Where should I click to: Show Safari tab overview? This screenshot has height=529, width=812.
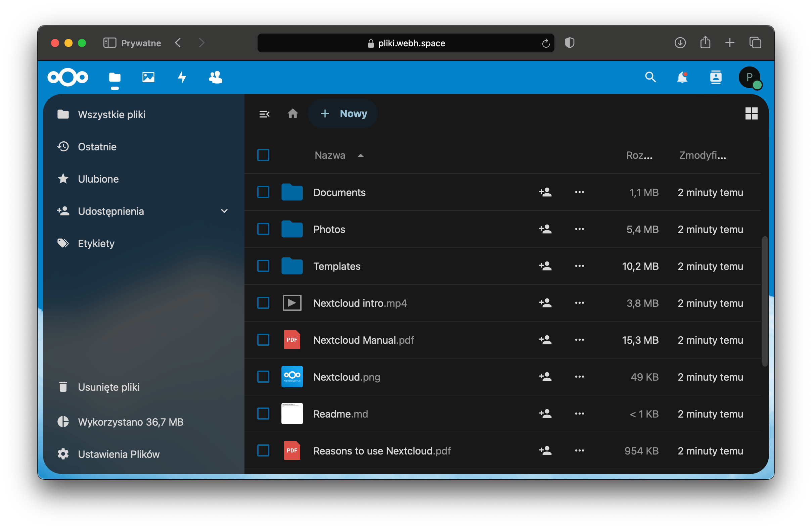click(x=755, y=43)
